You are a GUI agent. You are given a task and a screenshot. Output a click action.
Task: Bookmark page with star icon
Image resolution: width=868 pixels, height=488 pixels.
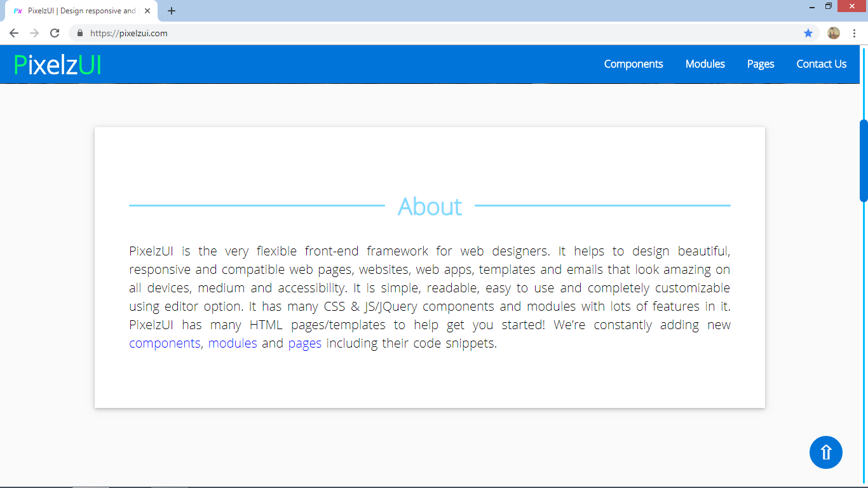coord(808,33)
